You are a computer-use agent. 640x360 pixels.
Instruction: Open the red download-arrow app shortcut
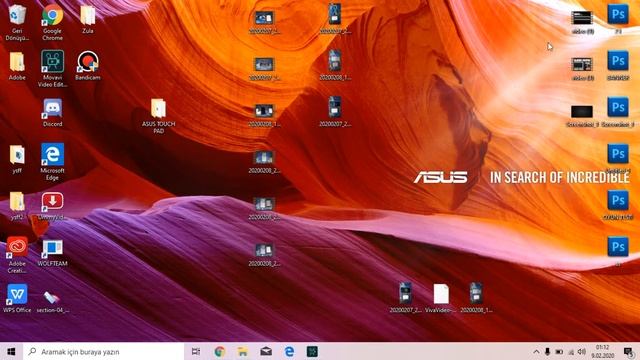point(52,202)
